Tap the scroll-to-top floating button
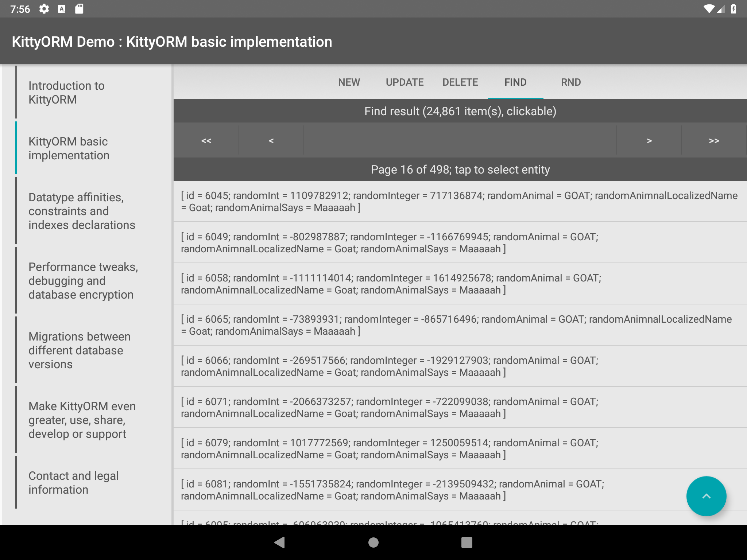This screenshot has height=560, width=747. pos(706,496)
